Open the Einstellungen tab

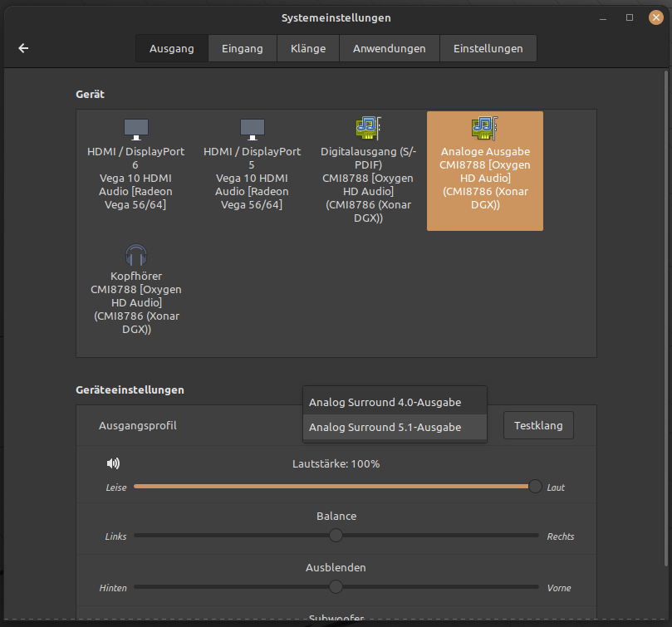point(488,48)
